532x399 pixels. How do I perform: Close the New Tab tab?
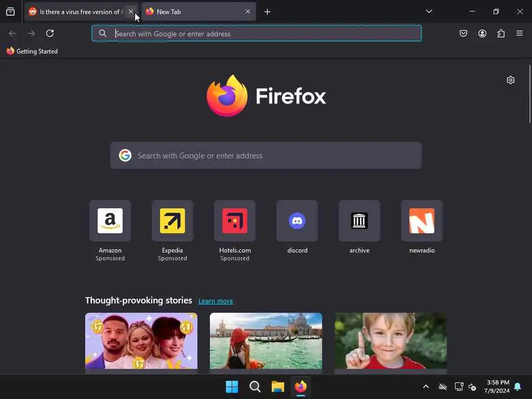[x=248, y=12]
